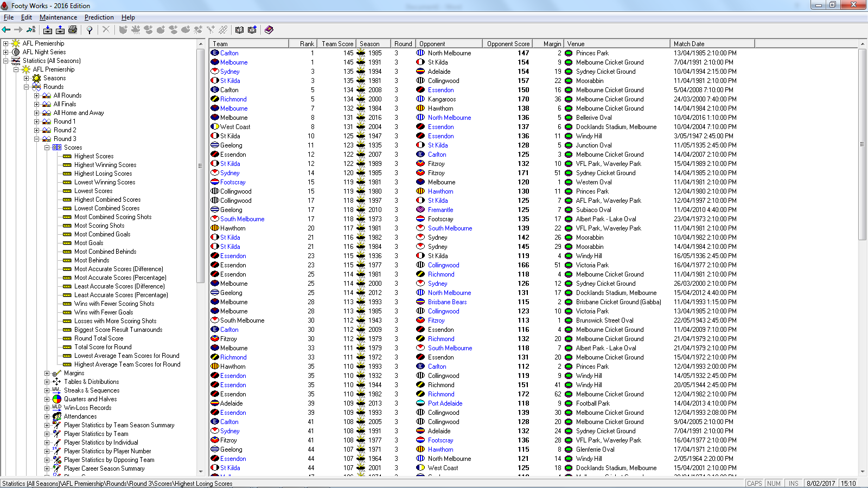
Task: Select Highest Winning Scores in tree
Action: click(x=105, y=165)
